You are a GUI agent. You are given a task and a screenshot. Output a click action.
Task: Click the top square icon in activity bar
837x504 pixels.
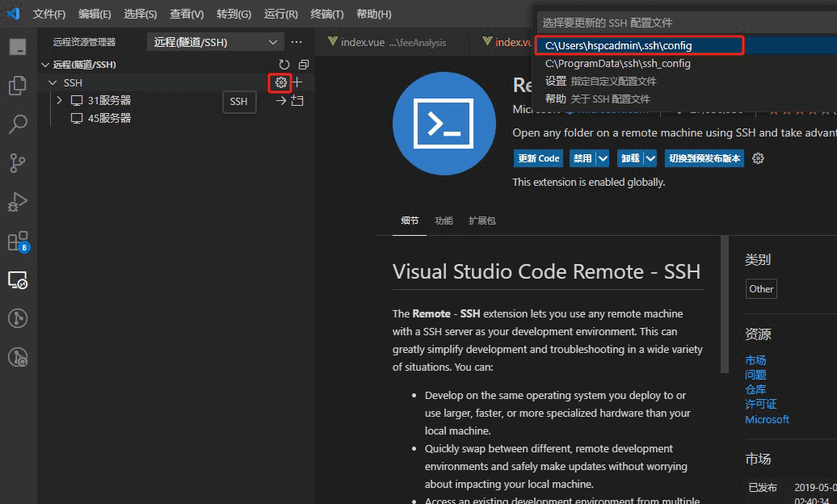click(x=18, y=47)
